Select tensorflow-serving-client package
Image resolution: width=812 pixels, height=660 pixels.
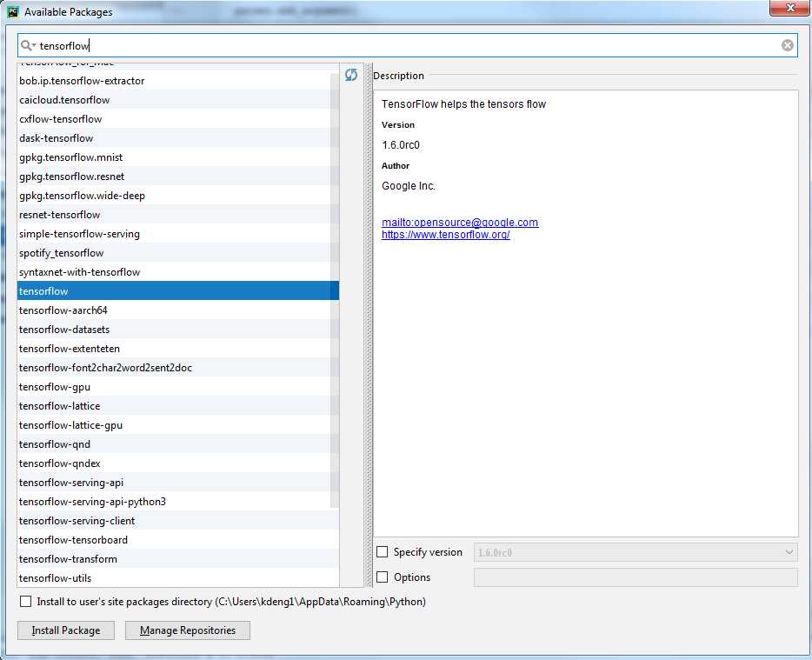[178, 521]
